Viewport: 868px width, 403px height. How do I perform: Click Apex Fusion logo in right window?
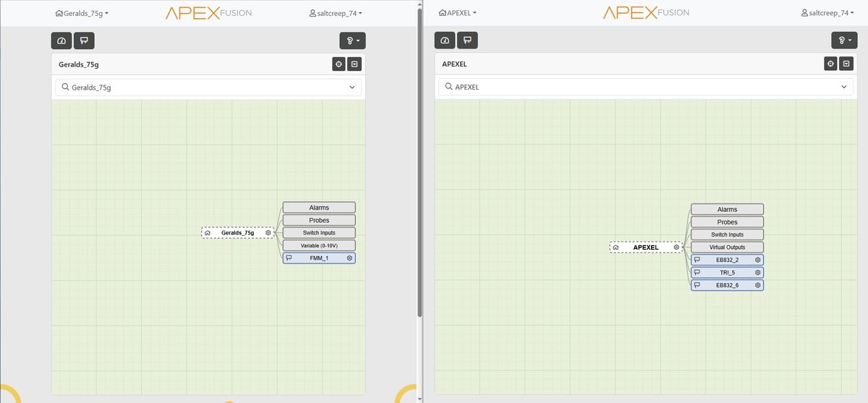coord(646,13)
